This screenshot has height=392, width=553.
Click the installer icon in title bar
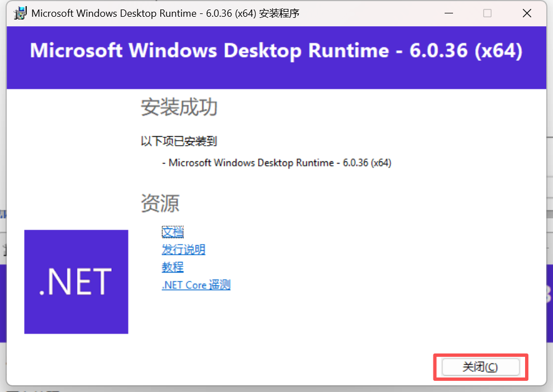(20, 13)
